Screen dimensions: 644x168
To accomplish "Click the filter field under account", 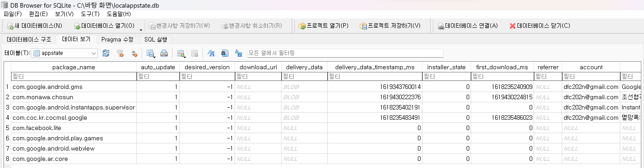I will (591, 76).
